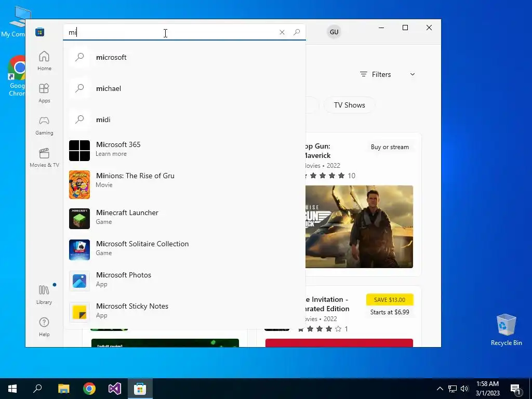Open the Microsoft 365 suggestion

click(x=184, y=150)
